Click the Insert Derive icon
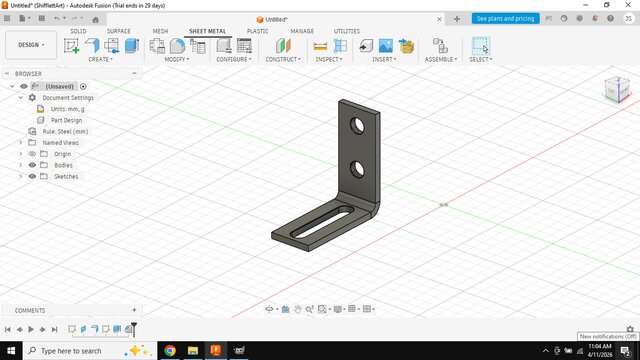 366,46
